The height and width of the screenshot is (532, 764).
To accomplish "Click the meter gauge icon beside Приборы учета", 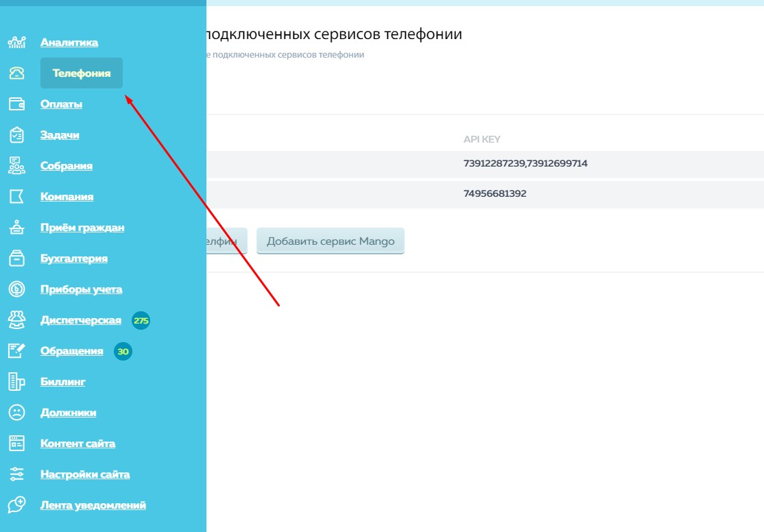I will (16, 289).
